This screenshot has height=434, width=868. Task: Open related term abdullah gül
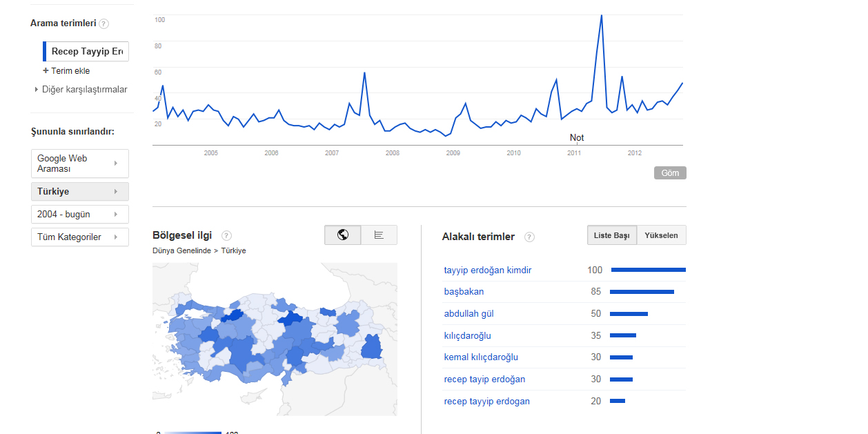(468, 313)
